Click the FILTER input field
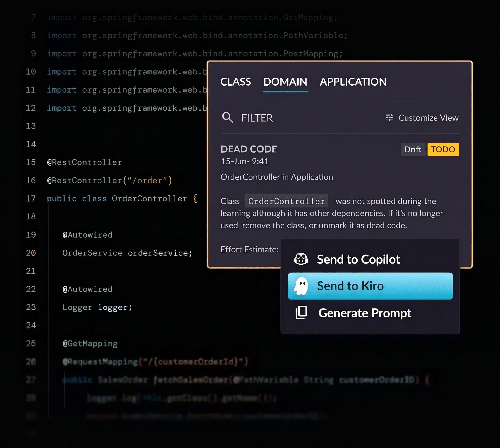 coord(257,118)
